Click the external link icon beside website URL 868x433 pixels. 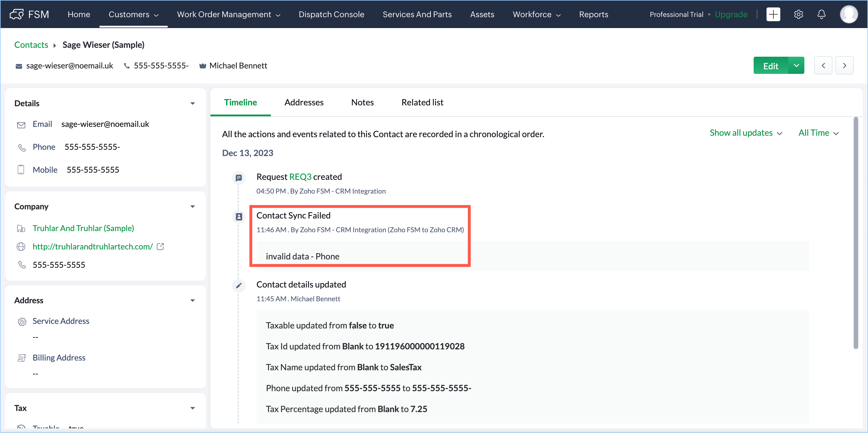pos(161,247)
